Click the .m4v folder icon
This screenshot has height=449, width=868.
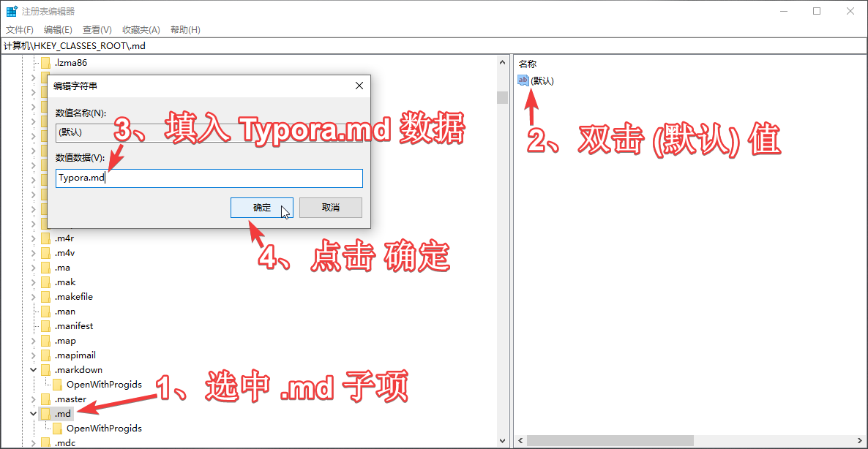(x=46, y=253)
